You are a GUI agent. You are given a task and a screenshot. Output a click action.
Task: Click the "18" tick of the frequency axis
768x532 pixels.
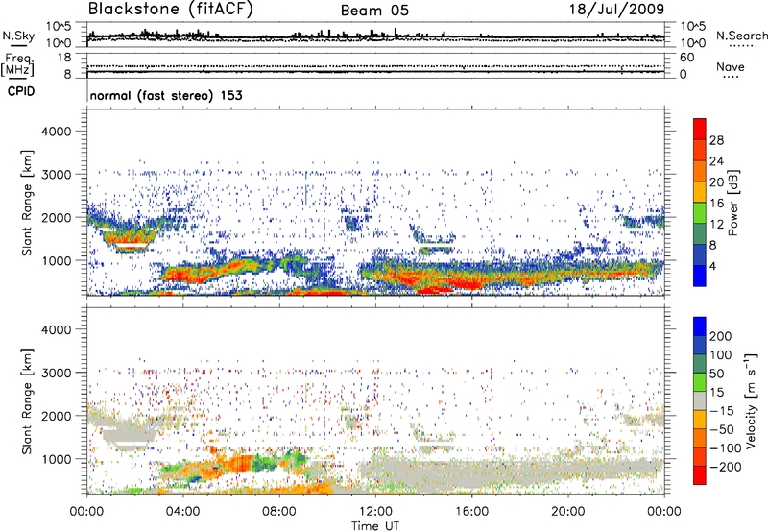(x=64, y=58)
